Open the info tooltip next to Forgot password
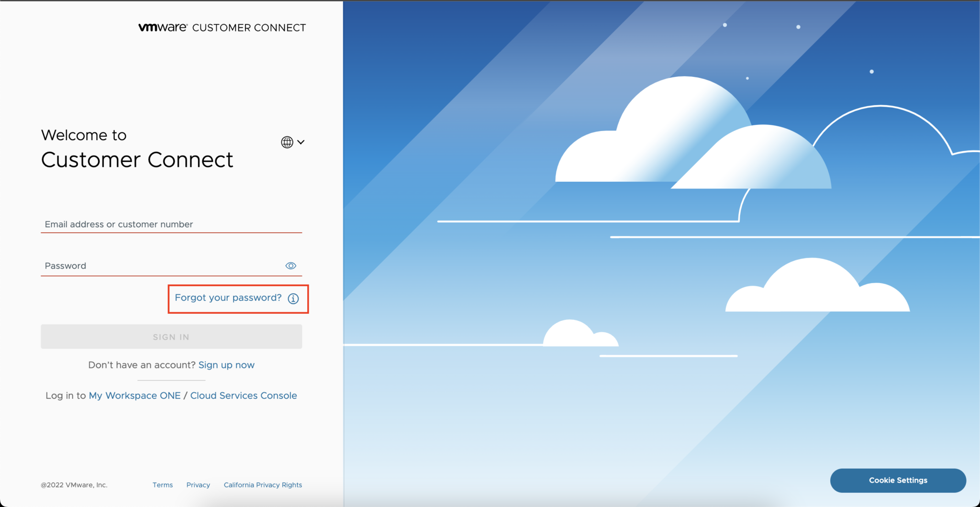This screenshot has width=980, height=507. point(293,298)
